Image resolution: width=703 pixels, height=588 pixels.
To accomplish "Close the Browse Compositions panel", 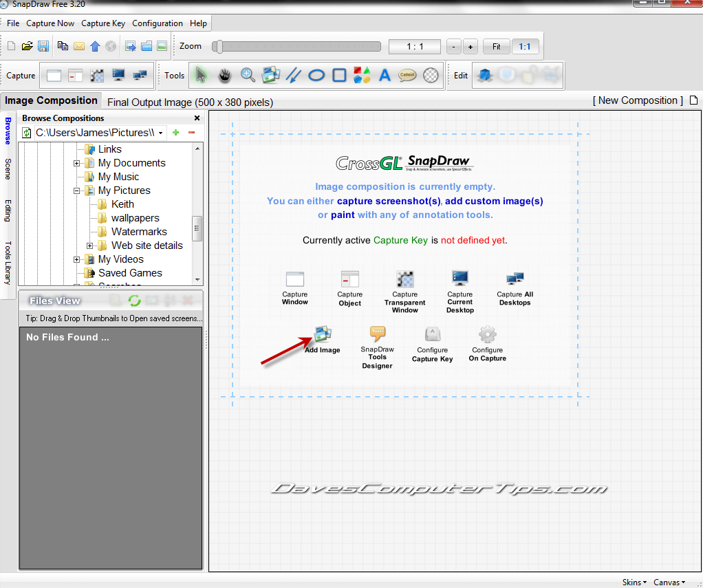I will coord(197,118).
